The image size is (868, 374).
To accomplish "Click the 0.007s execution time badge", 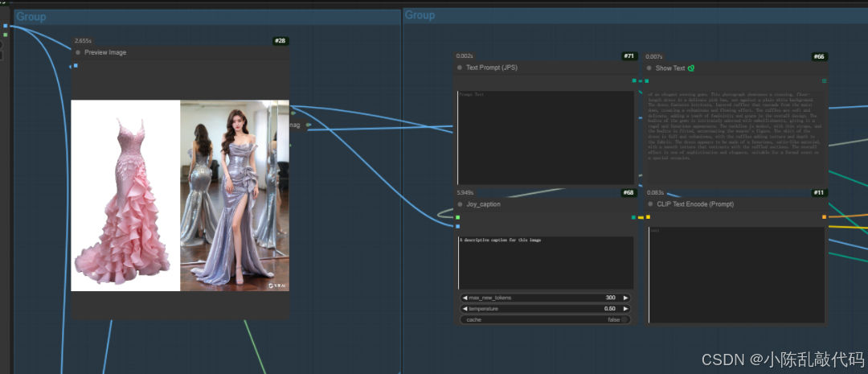I will pos(655,56).
